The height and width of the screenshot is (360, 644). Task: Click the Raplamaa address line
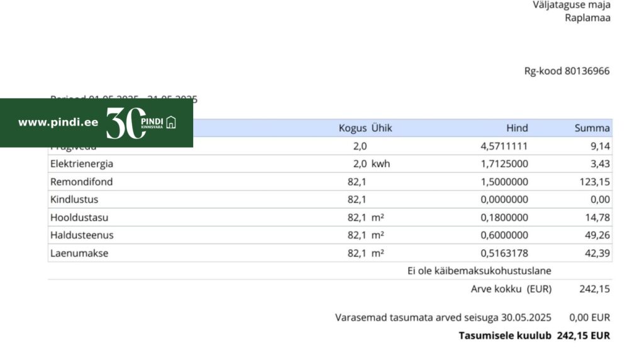pyautogui.click(x=587, y=17)
